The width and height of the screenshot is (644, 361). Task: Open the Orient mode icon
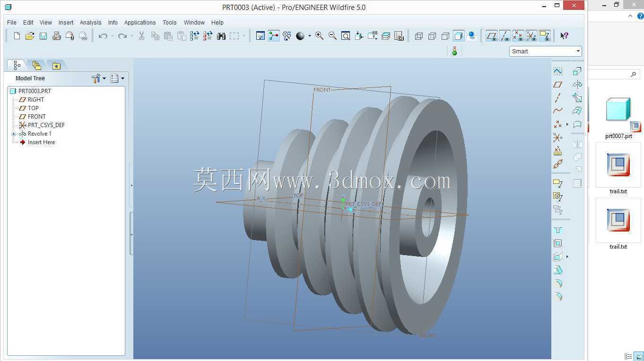pyautogui.click(x=287, y=36)
